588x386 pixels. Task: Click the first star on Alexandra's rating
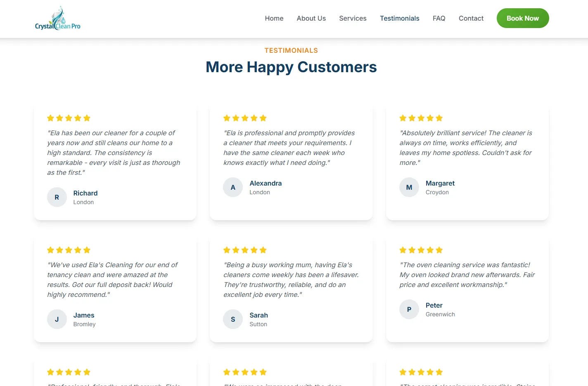[x=226, y=118]
